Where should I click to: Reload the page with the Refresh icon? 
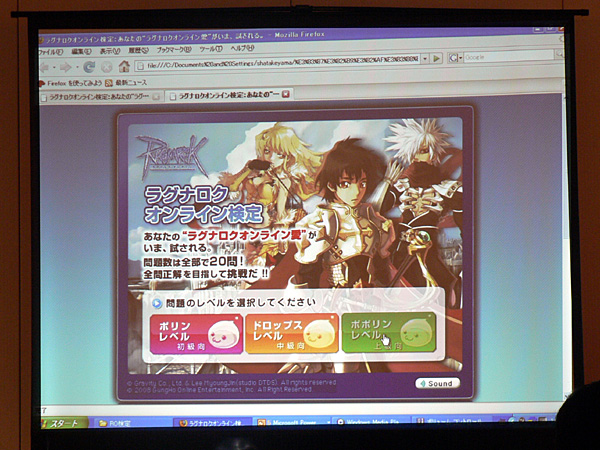coord(90,67)
